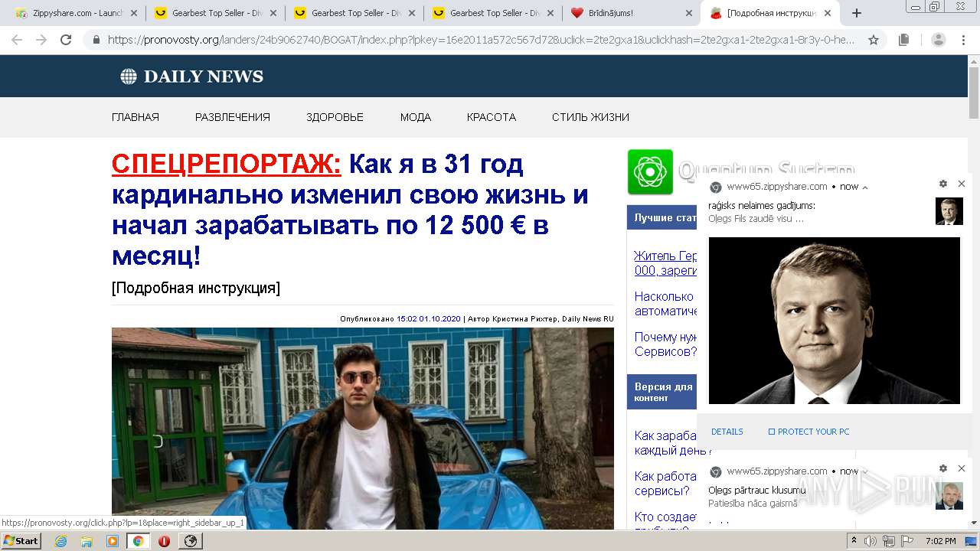Click the СПЕЦРЕПОРТАЖ headline link
The image size is (980, 551).
click(227, 164)
